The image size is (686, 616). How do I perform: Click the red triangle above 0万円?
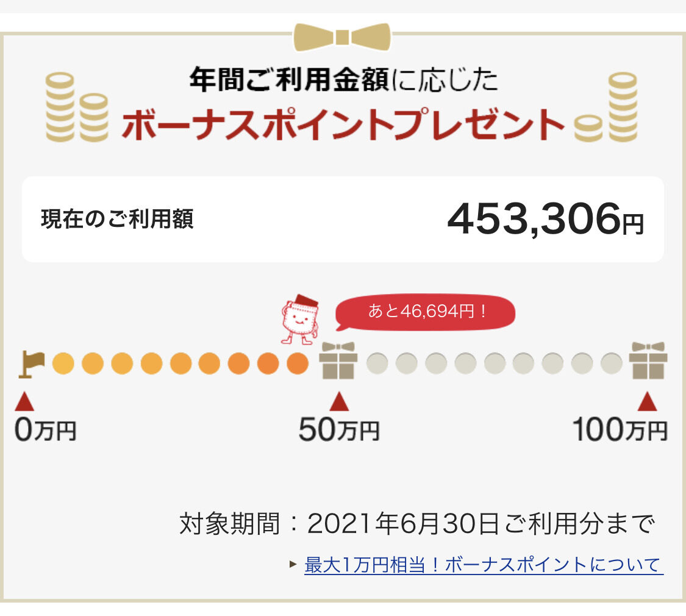pos(24,401)
